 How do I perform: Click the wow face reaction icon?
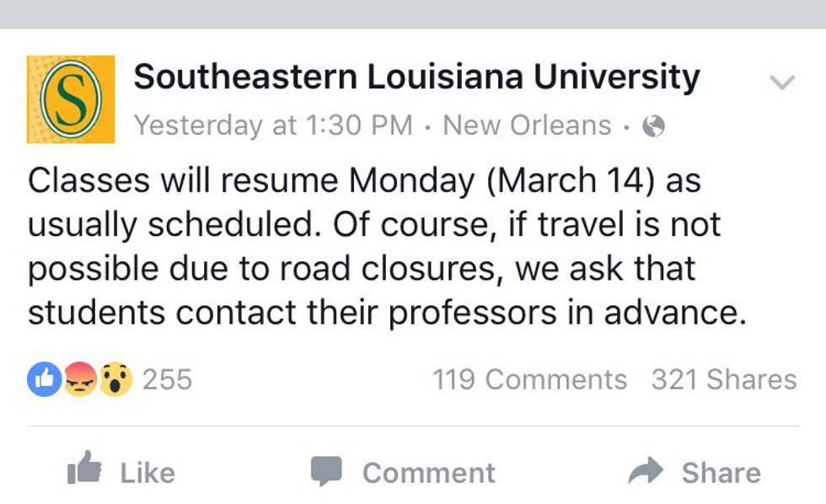[115, 379]
